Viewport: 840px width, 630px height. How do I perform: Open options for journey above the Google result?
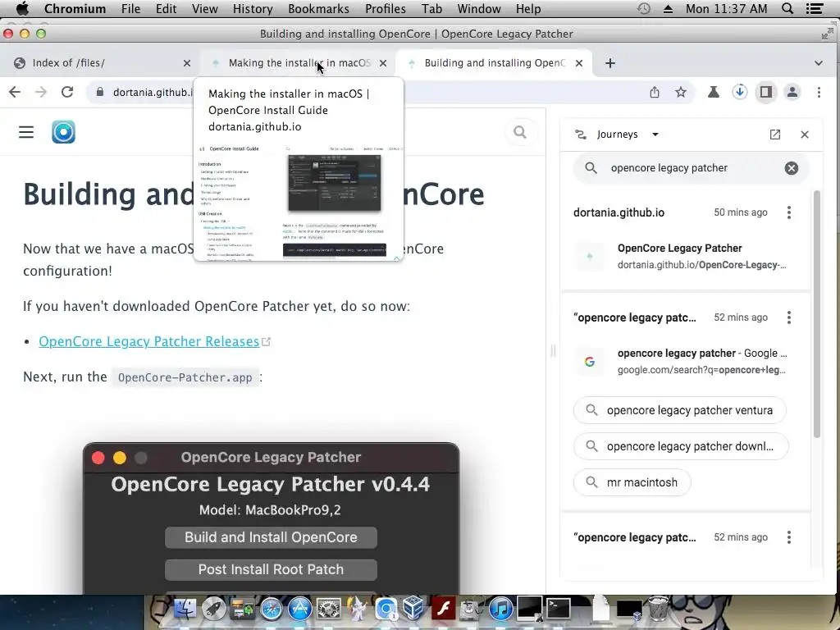[788, 317]
